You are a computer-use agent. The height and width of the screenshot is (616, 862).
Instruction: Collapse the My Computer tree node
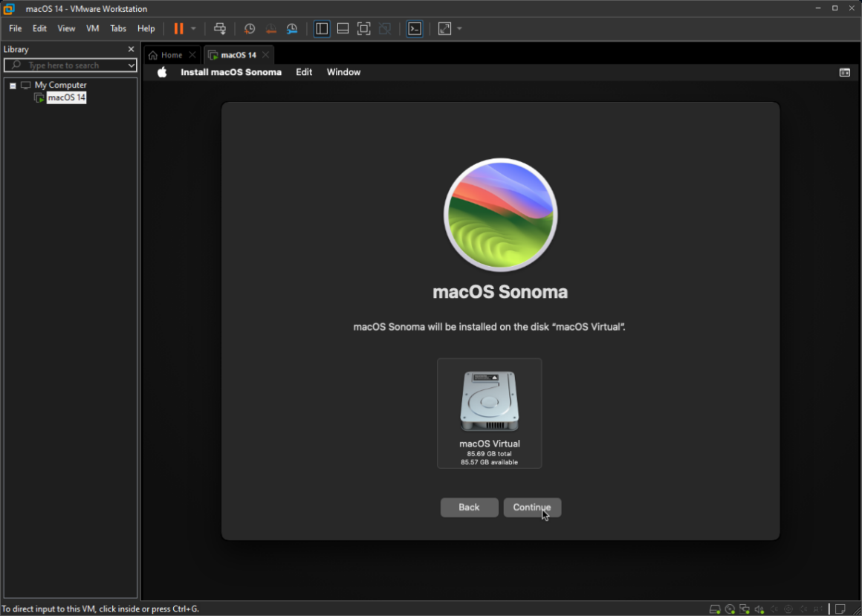point(13,85)
